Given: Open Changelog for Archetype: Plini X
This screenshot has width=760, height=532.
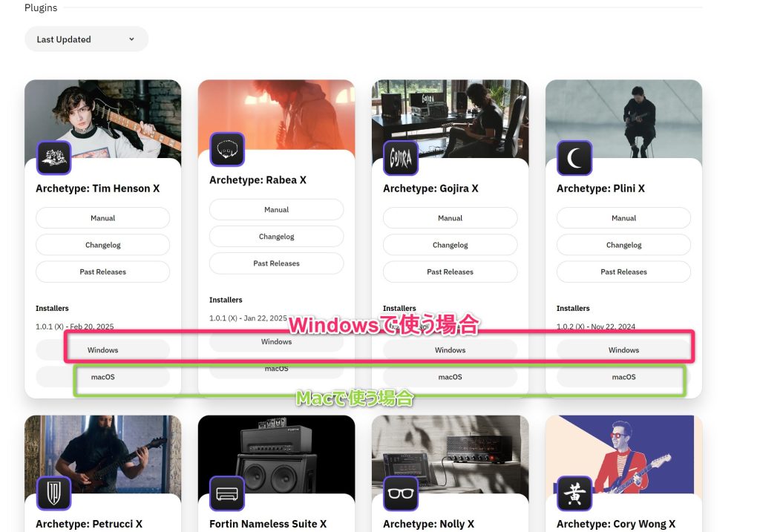Looking at the screenshot, I should click(x=623, y=245).
